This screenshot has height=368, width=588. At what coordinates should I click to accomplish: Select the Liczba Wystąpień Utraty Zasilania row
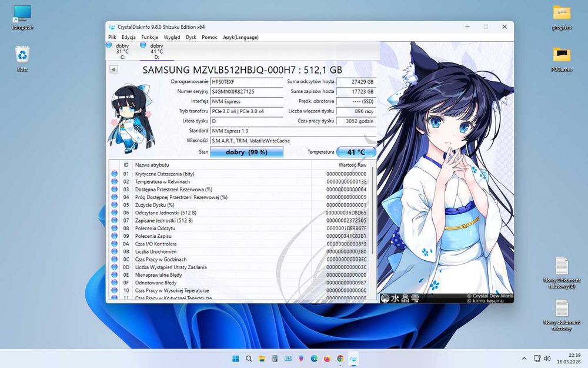point(239,267)
